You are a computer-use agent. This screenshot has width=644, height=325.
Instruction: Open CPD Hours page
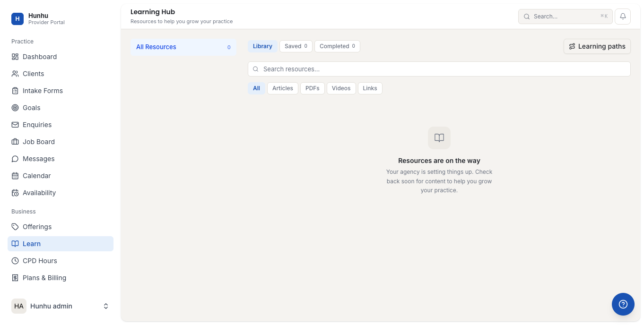[x=61, y=261]
